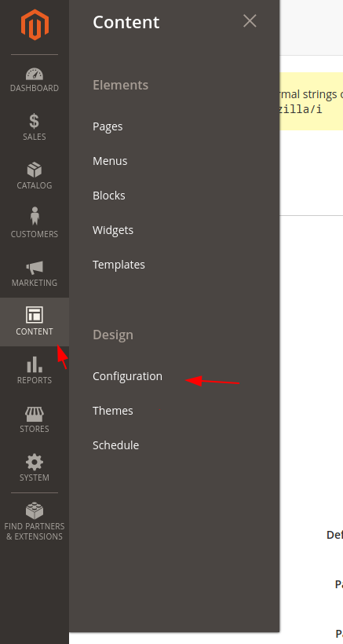
Task: Close the Content submenu panel
Action: point(250,21)
